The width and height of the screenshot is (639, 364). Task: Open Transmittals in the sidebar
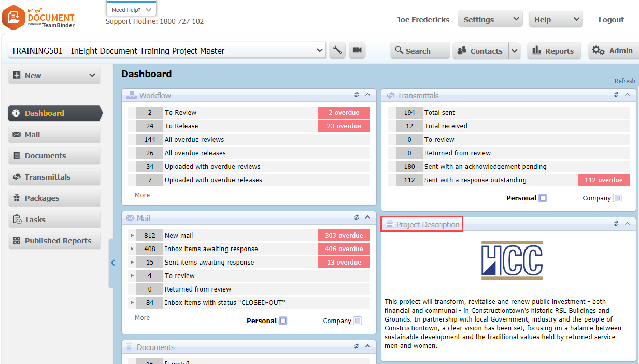point(54,177)
